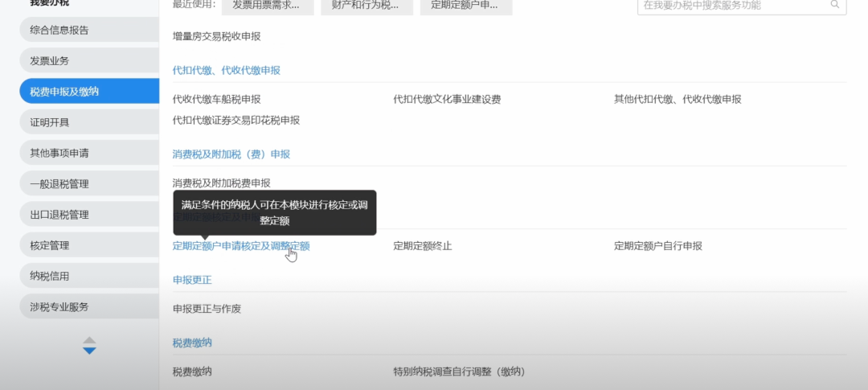
Task: Open 纳税信用 sidebar item
Action: click(x=89, y=276)
